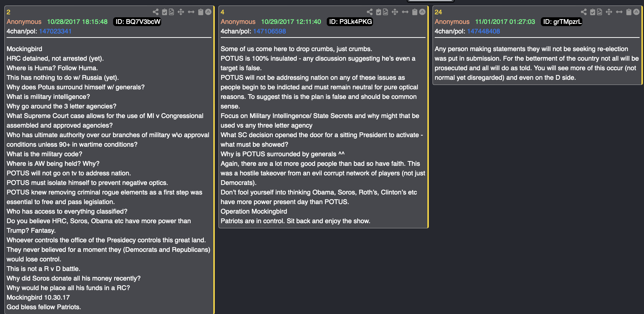The image size is (644, 314).
Task: Click the horizontal resize arrows on post 2
Action: [191, 12]
